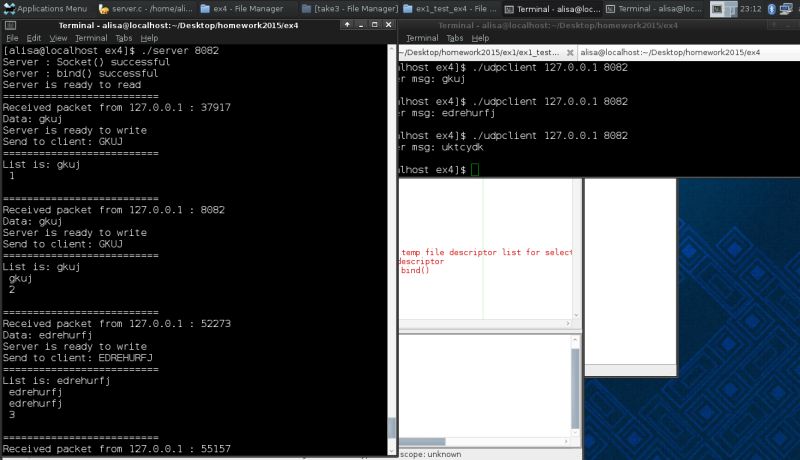This screenshot has height=460, width=800.
Task: Click the red 'bind()' comment in editor
Action: point(415,270)
